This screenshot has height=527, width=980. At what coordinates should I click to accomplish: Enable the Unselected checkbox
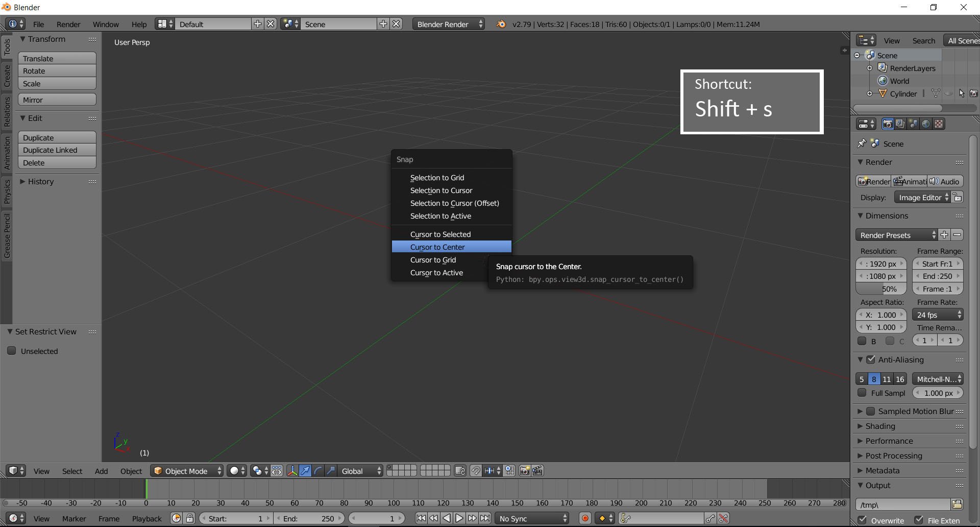(12, 351)
